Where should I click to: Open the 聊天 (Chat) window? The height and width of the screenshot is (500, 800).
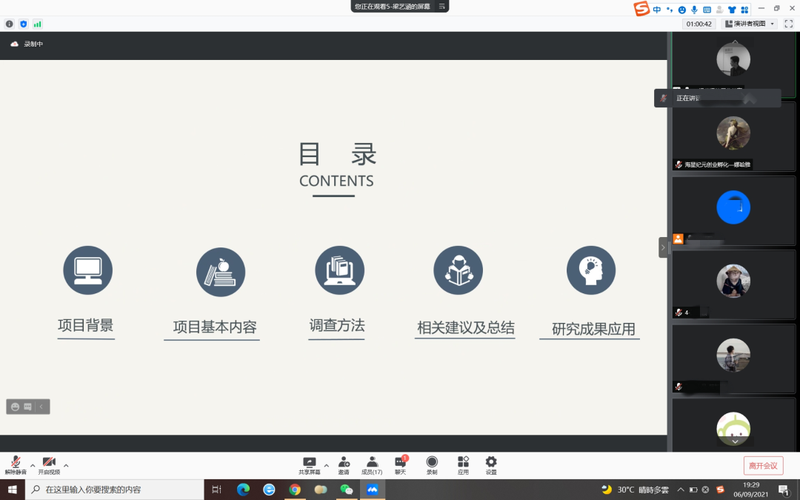[401, 464]
